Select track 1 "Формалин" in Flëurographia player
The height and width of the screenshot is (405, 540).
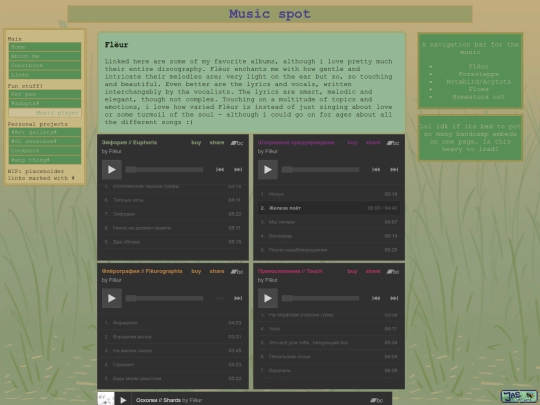click(173, 323)
